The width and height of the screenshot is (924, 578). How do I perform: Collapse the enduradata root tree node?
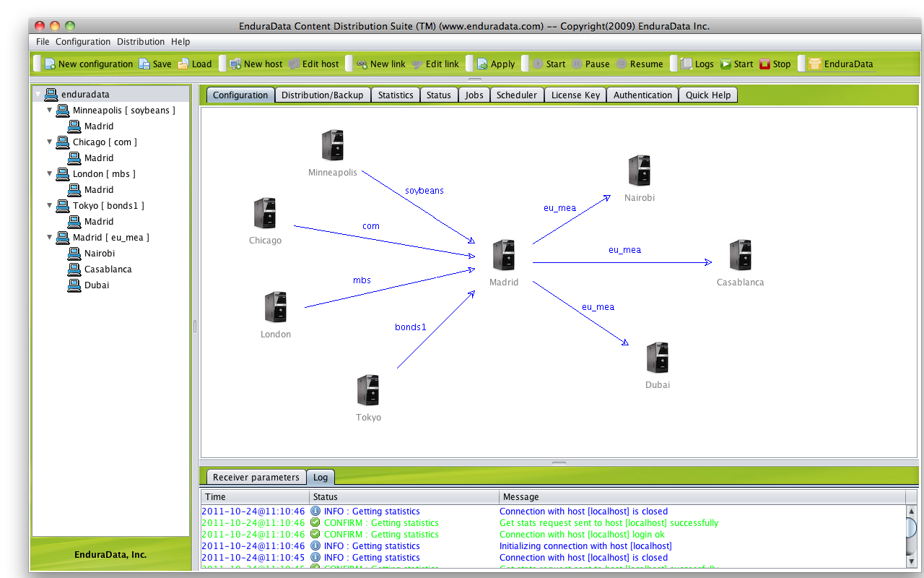[38, 94]
